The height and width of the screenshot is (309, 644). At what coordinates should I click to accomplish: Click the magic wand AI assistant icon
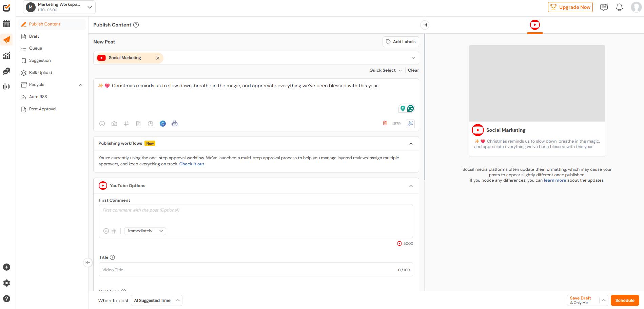(410, 124)
